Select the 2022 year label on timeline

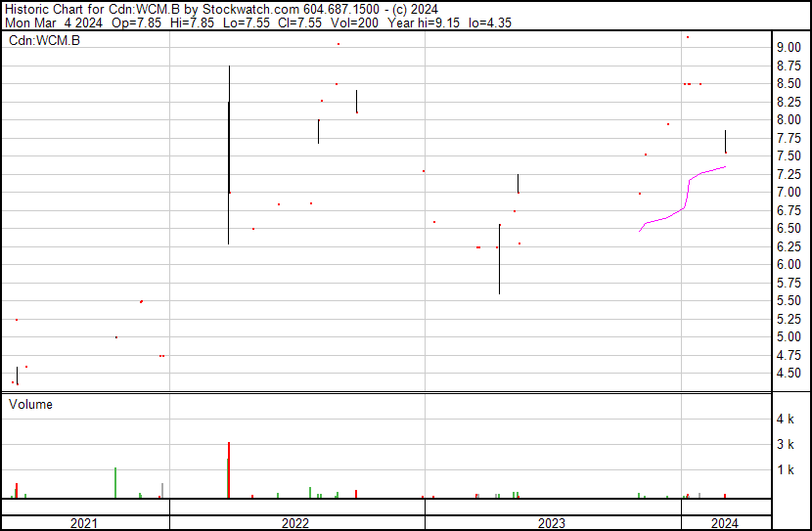[x=295, y=523]
